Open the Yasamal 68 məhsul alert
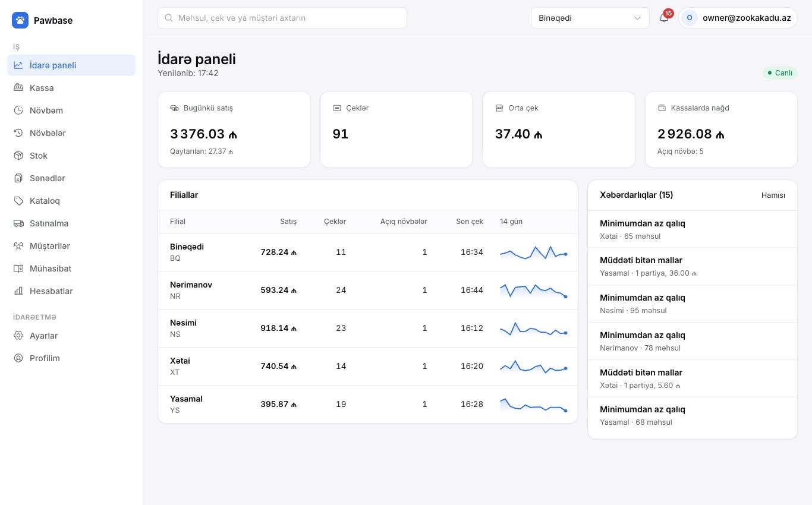The height and width of the screenshot is (505, 812). tap(693, 416)
